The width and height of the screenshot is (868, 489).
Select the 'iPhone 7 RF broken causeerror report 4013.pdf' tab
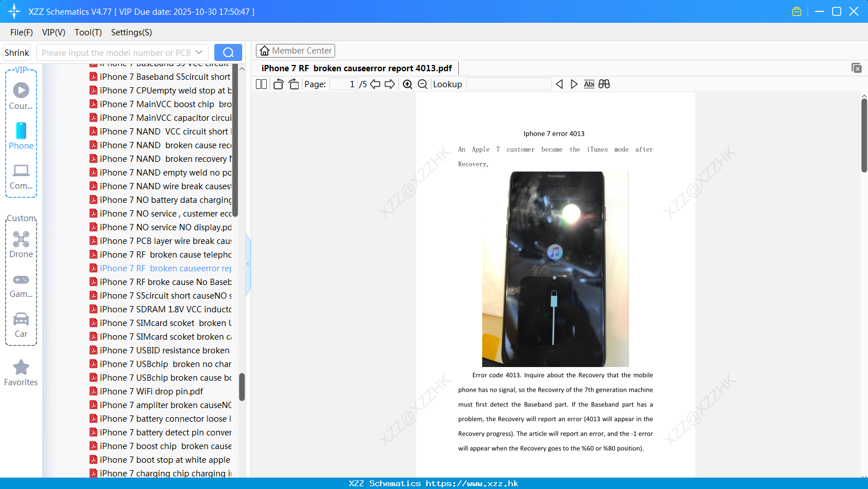pos(357,68)
